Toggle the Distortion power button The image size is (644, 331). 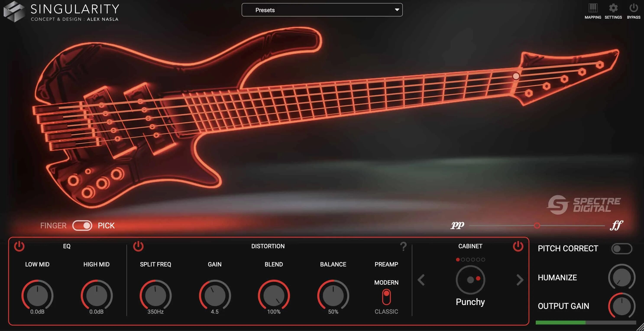[x=138, y=246]
